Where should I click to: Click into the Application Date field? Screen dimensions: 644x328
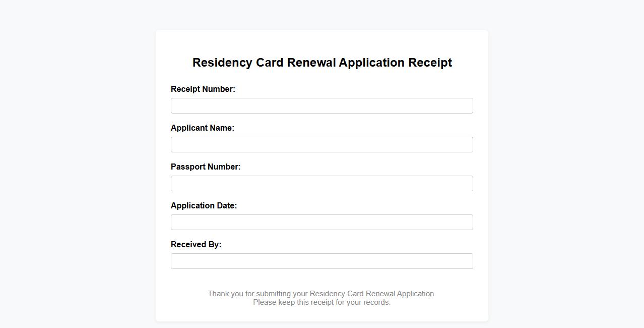pyautogui.click(x=321, y=223)
